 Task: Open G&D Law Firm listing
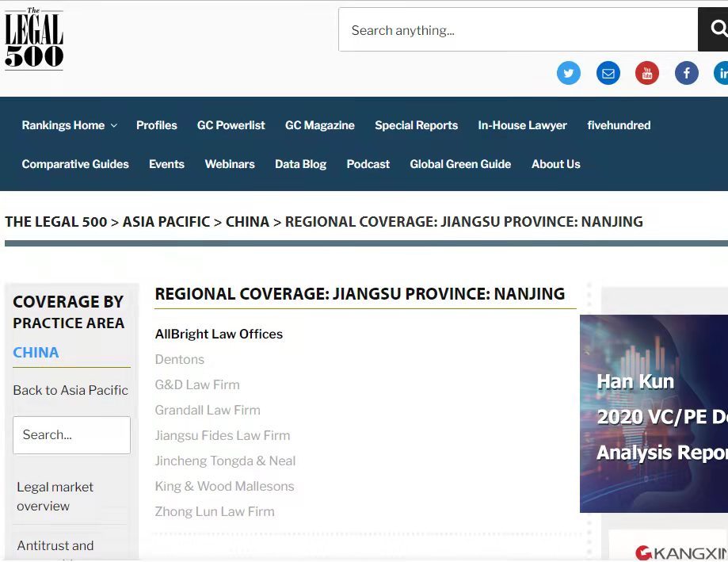(x=197, y=384)
